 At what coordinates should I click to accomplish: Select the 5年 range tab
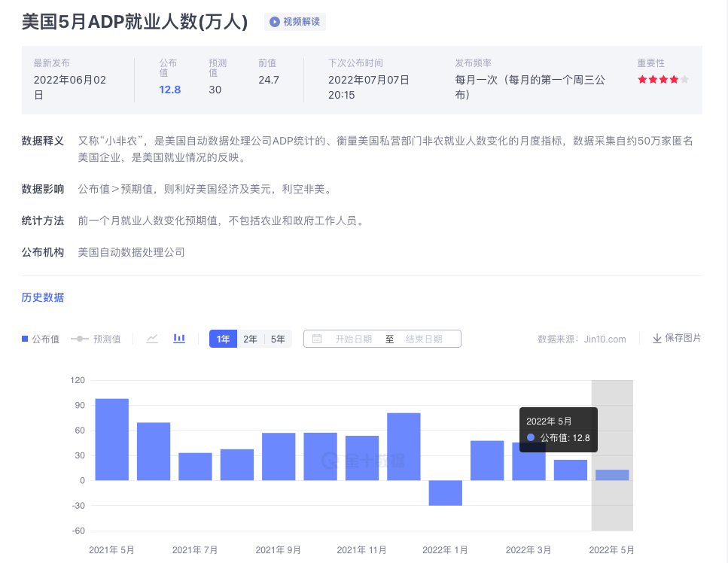coord(278,339)
